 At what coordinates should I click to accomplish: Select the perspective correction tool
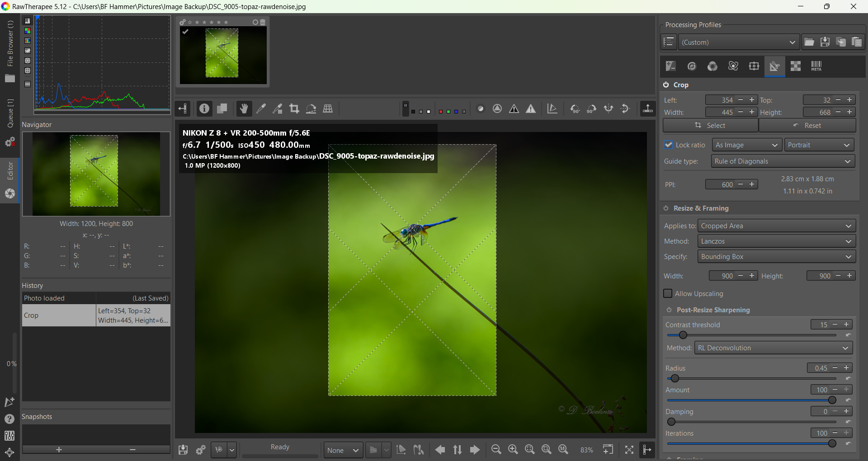328,108
